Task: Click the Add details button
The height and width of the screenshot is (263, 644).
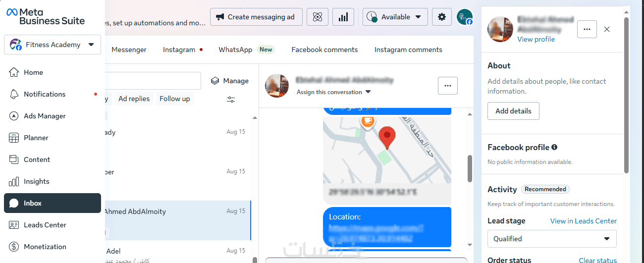Action: point(513,111)
